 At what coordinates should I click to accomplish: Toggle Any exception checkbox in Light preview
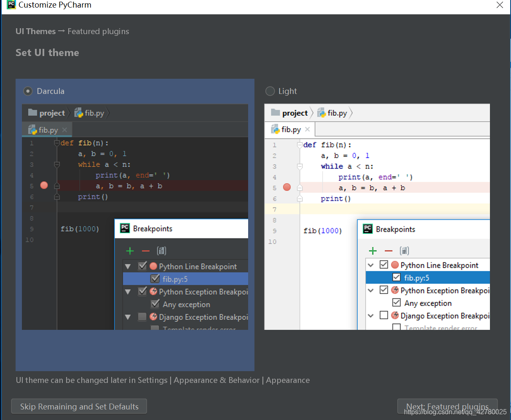coord(396,302)
